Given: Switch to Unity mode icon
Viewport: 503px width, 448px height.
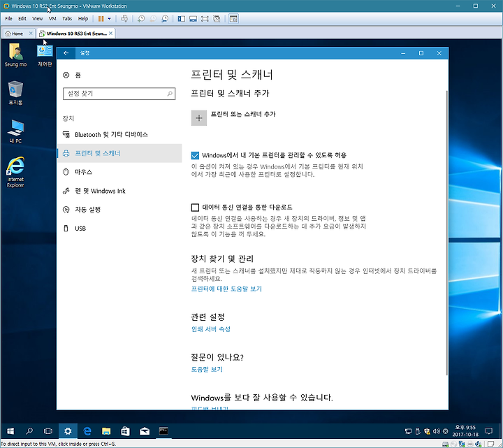Looking at the screenshot, I should (217, 19).
